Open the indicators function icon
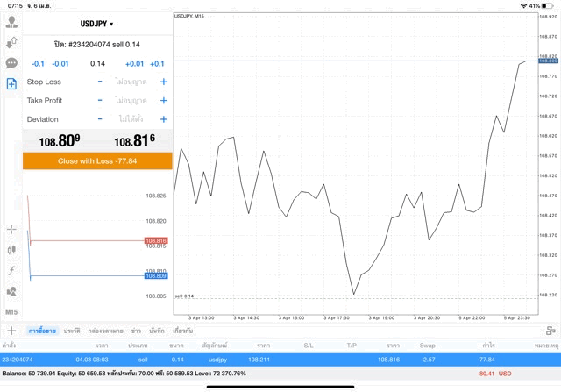The width and height of the screenshot is (561, 392). tap(11, 270)
